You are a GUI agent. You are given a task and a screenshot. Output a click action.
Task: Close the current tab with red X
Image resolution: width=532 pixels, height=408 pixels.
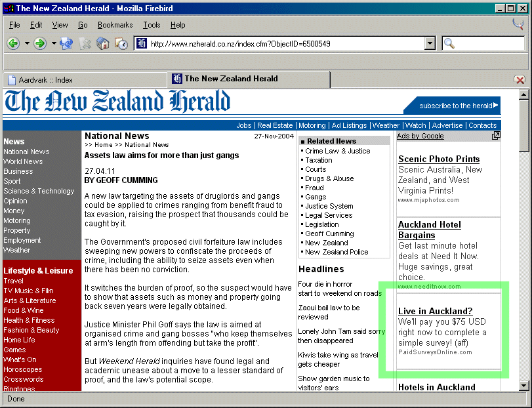click(520, 79)
